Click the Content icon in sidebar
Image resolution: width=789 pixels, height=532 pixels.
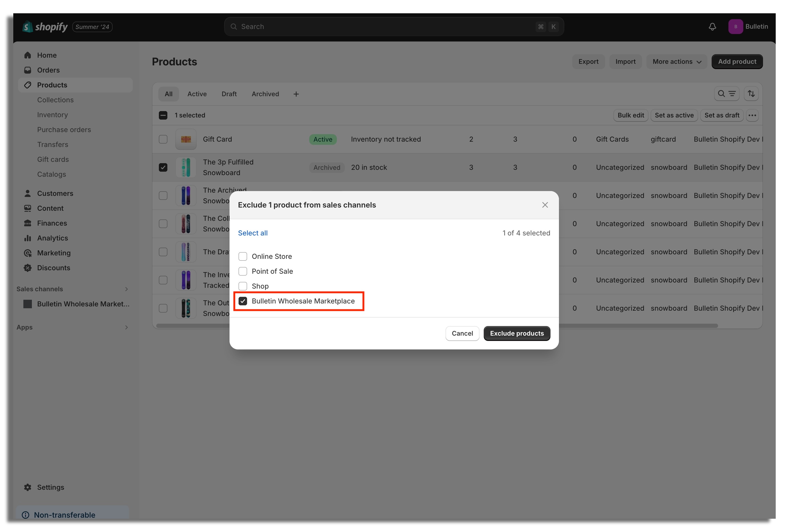(28, 208)
